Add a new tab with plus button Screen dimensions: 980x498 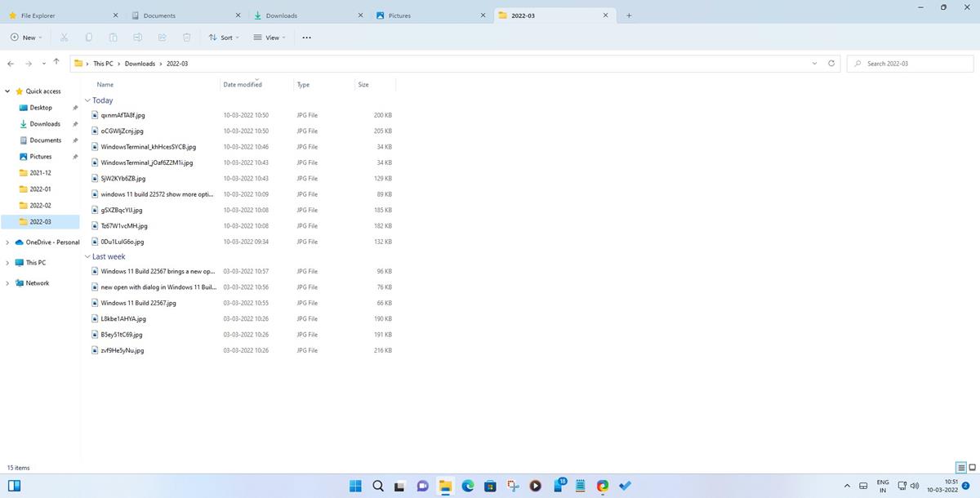click(629, 16)
